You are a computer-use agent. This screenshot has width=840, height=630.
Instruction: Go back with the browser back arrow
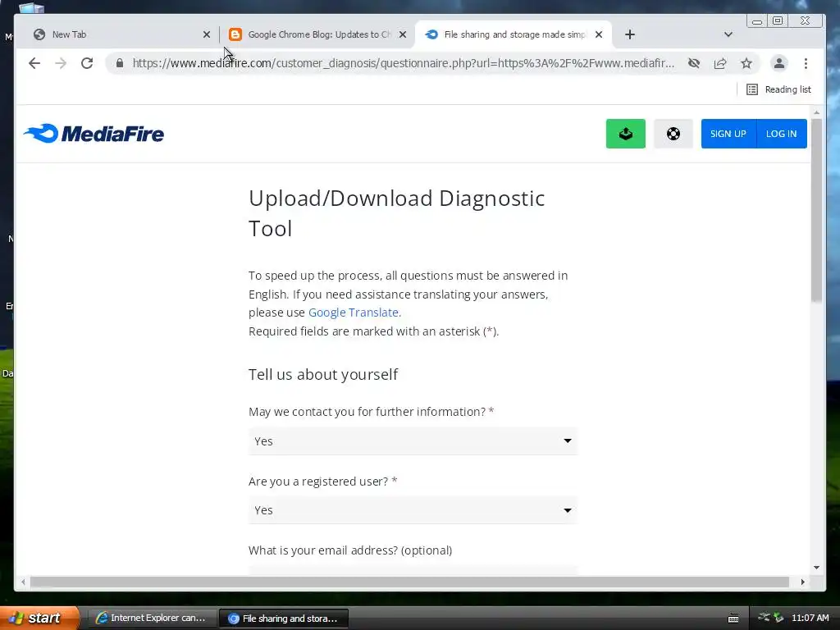coord(34,63)
